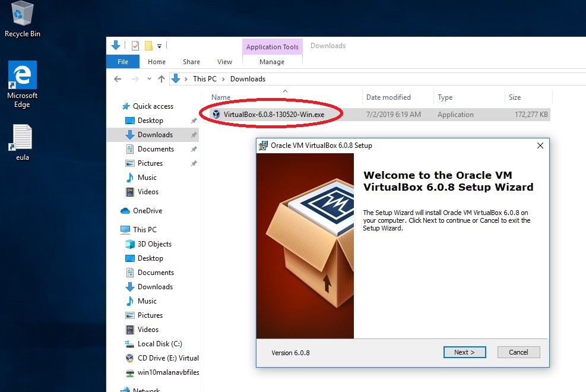
Task: Open the Recent locations dropdown arrow
Action: click(149, 78)
